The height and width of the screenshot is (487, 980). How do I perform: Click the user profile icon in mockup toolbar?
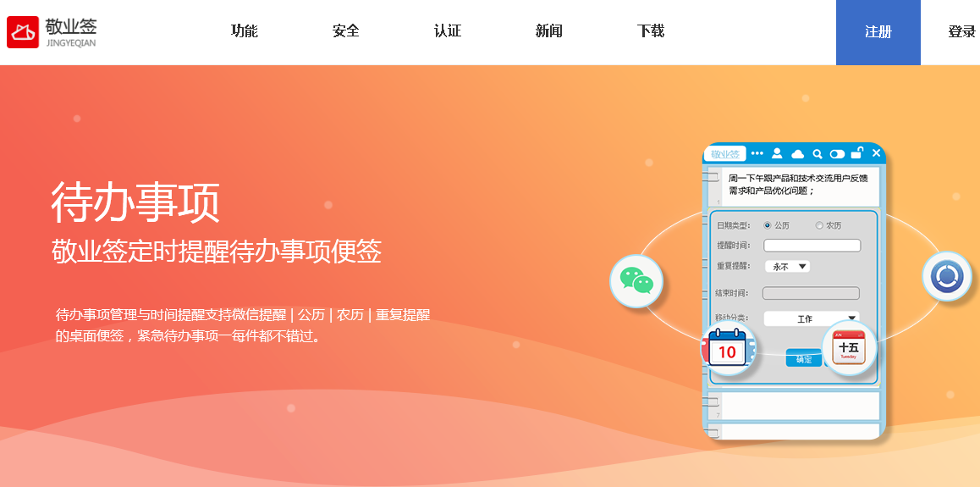click(778, 153)
